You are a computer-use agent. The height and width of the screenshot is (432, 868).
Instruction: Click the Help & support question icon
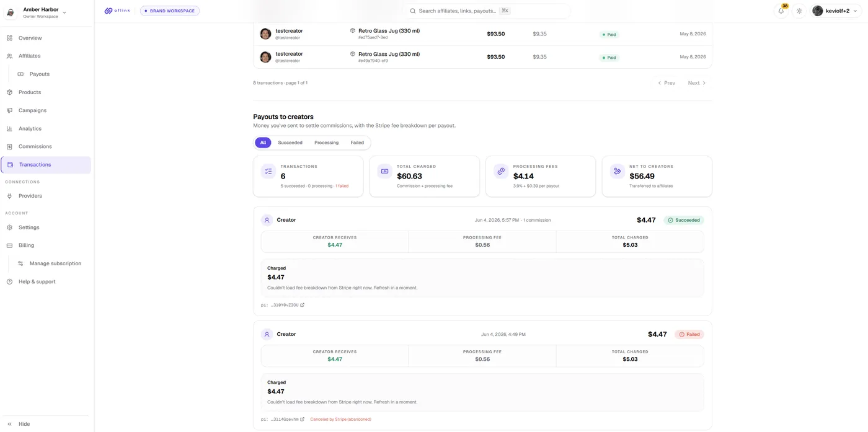point(9,281)
